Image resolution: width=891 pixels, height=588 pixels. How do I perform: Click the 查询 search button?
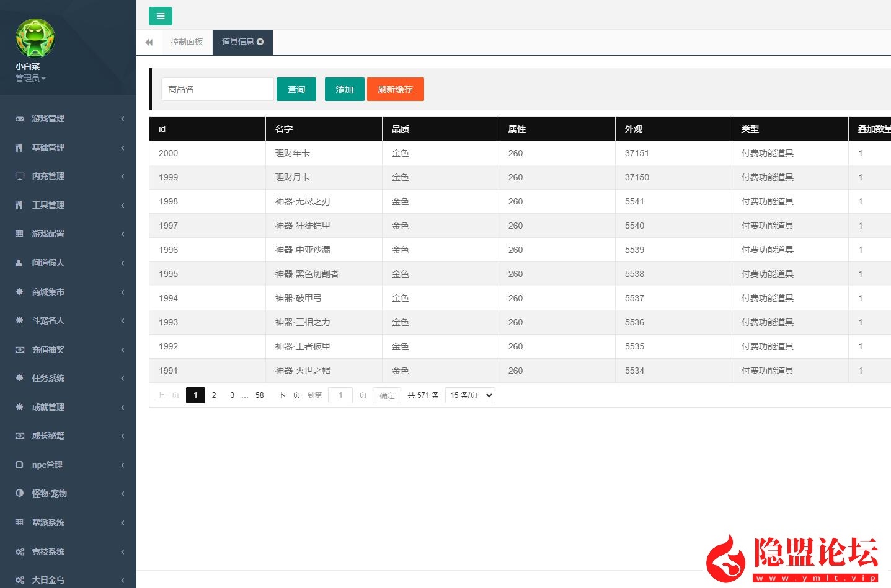click(x=296, y=89)
